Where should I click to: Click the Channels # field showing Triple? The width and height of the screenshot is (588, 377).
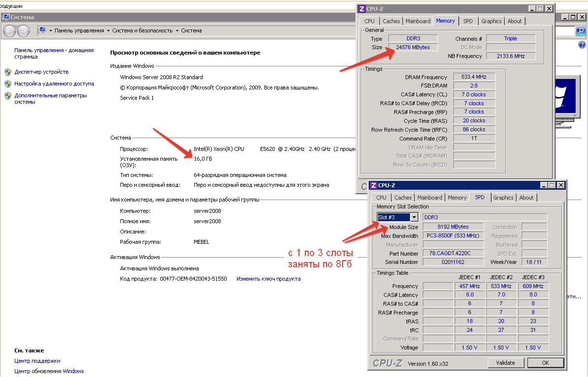[511, 39]
